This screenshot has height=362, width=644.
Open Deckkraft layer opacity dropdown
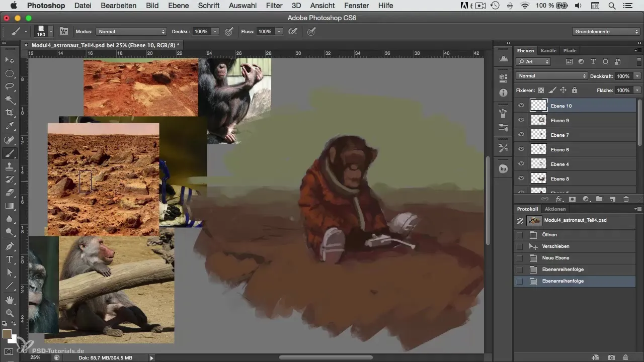[x=637, y=76]
